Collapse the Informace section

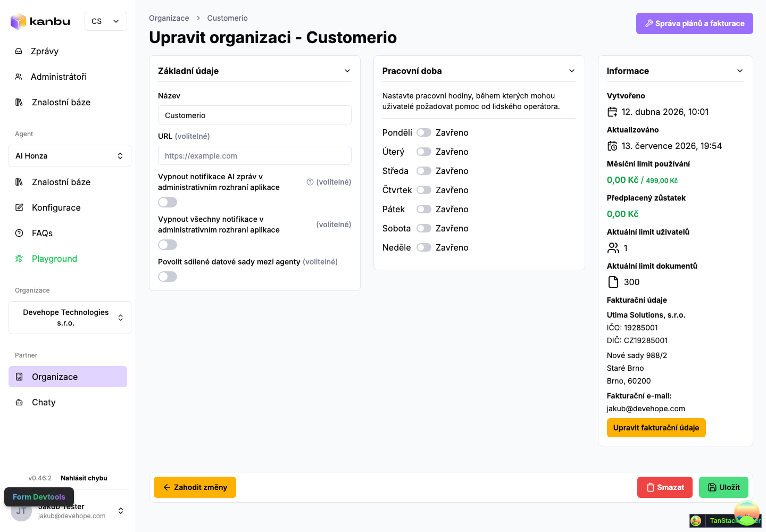pyautogui.click(x=740, y=71)
